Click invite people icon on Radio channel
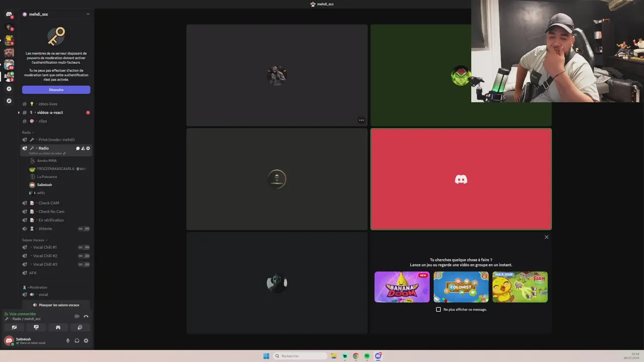 click(83, 148)
